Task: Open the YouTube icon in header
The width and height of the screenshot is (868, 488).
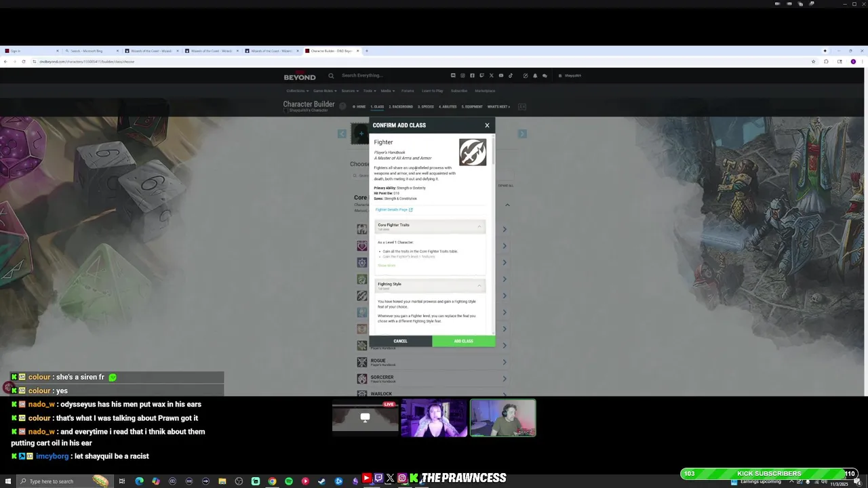Action: [x=501, y=76]
